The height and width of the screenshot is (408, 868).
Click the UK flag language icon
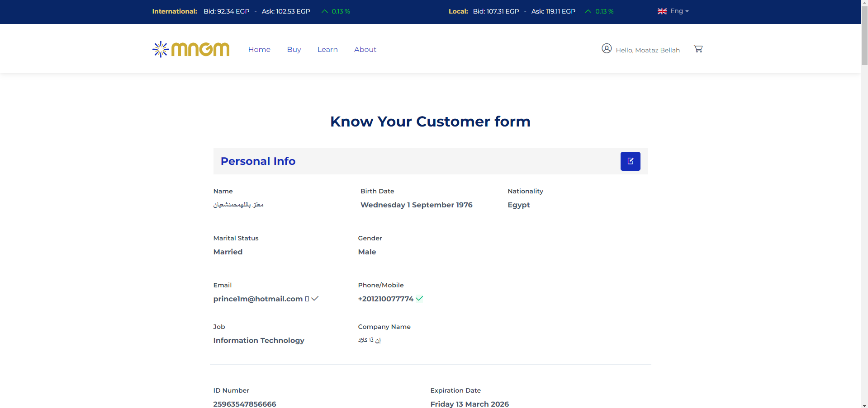click(662, 11)
